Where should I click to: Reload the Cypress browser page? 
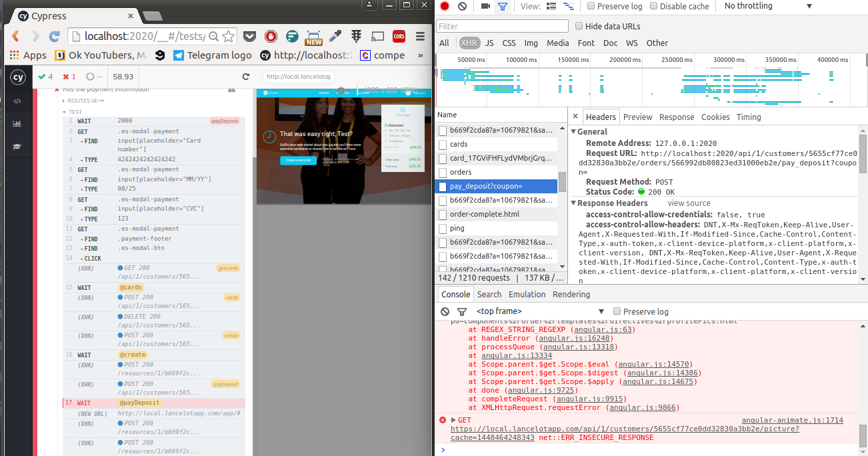[55, 36]
